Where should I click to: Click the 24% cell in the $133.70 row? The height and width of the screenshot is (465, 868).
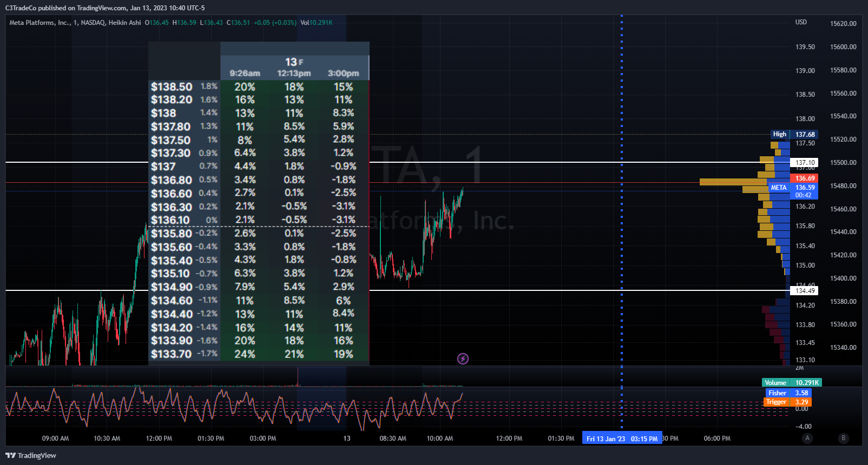tap(245, 354)
